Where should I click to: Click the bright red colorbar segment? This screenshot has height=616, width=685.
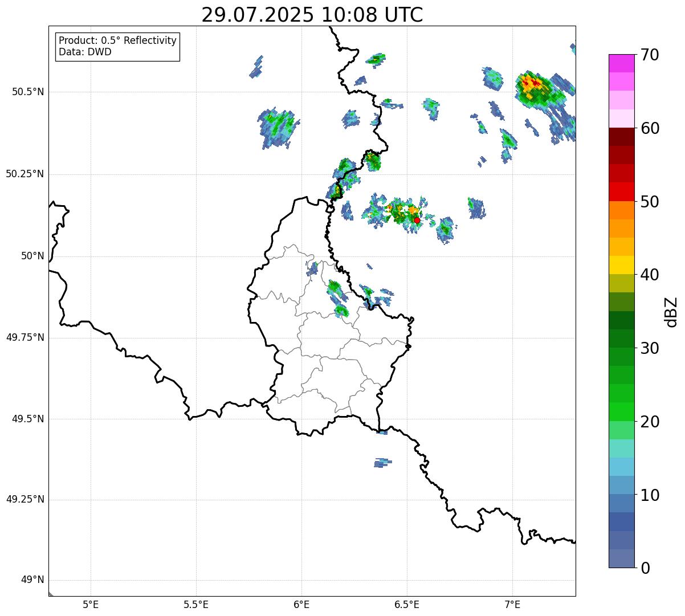(x=622, y=191)
